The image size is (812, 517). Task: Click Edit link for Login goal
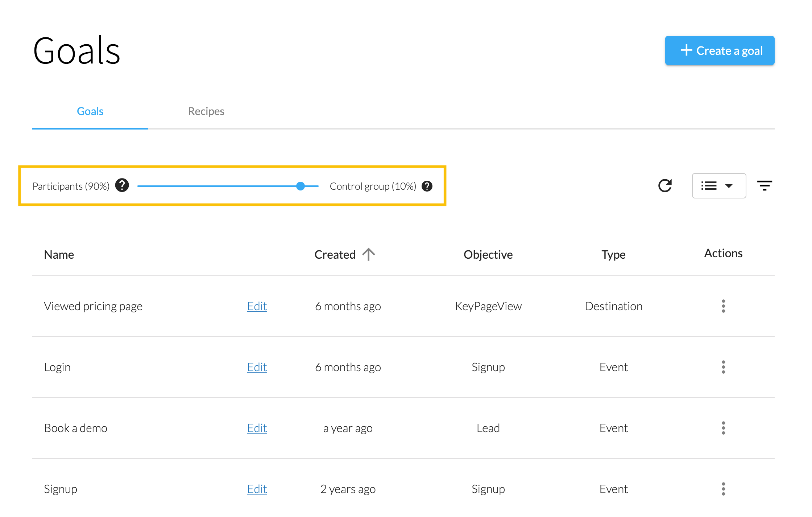[257, 367]
